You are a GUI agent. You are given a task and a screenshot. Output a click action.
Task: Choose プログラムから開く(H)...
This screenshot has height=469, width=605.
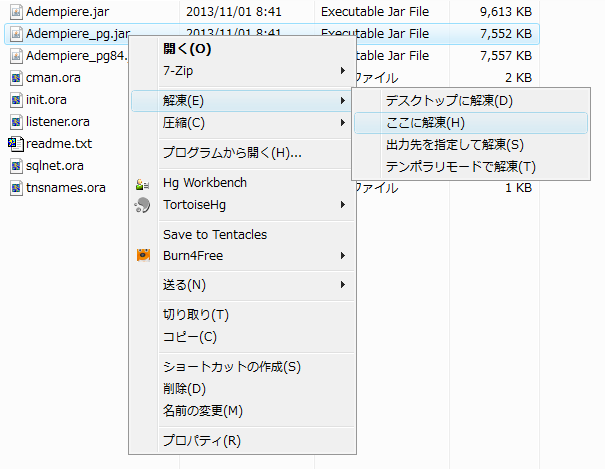coord(242,153)
